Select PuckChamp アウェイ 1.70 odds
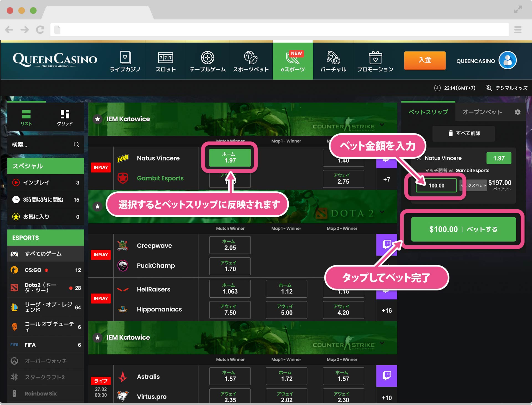 (230, 266)
